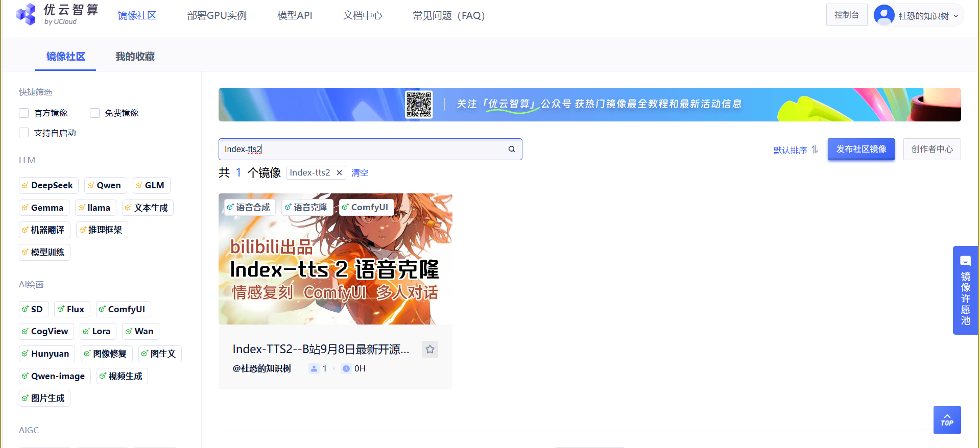This screenshot has height=448, width=980.
Task: Jump back up with the TOP button
Action: point(947,420)
